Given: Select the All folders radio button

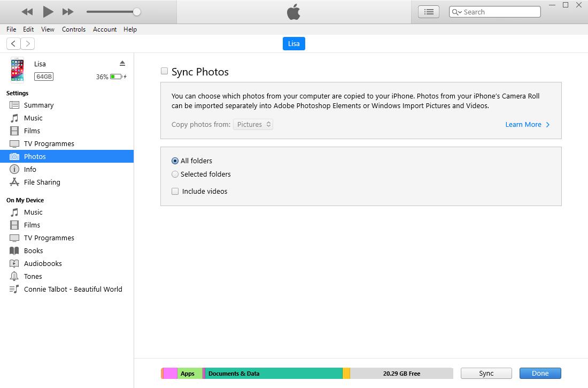Looking at the screenshot, I should [x=175, y=161].
